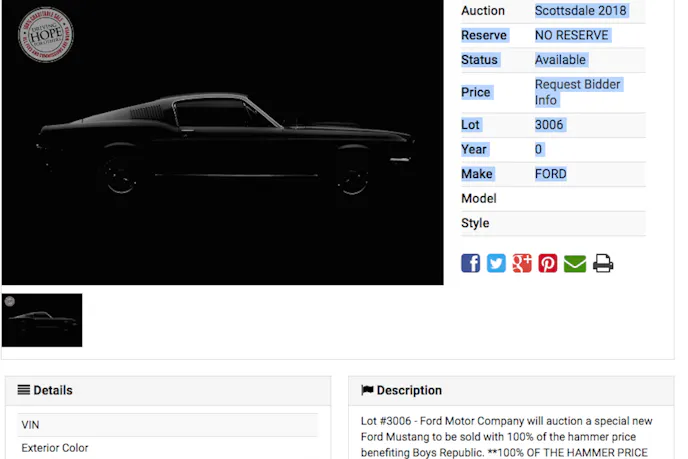Print the listing with printer icon
Image resolution: width=688 pixels, height=459 pixels.
pyautogui.click(x=603, y=263)
